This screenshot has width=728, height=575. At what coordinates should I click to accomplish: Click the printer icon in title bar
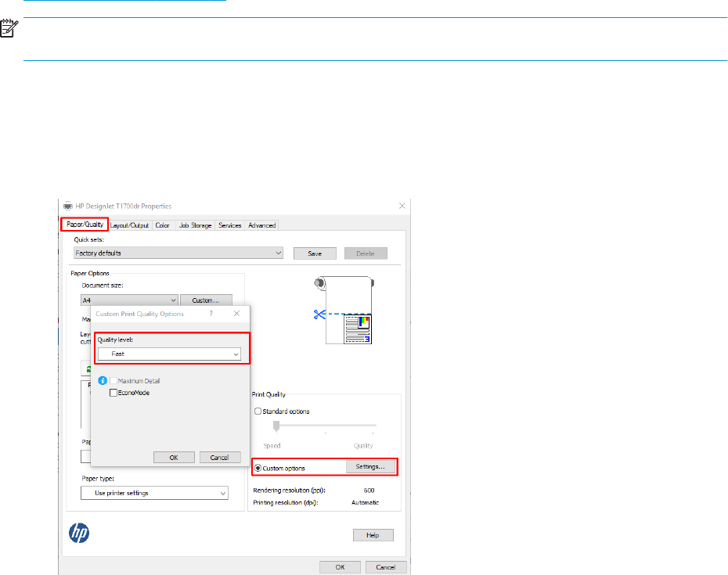[x=68, y=206]
